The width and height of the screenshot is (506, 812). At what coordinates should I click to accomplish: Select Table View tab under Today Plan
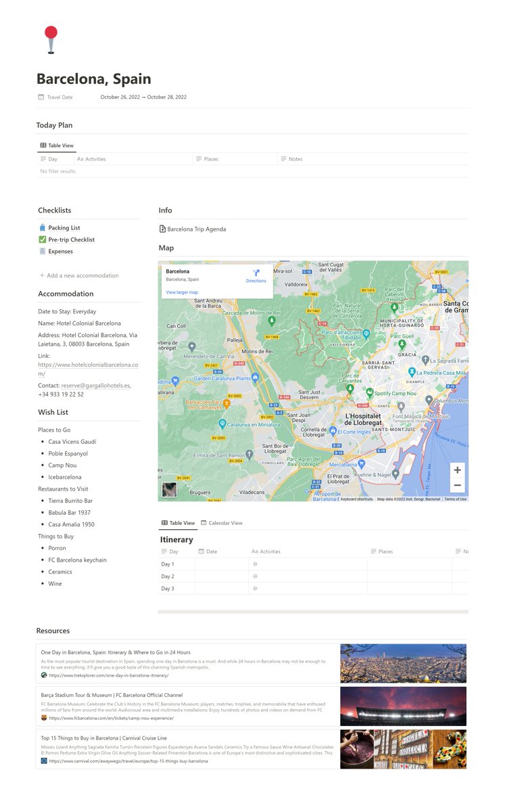point(57,145)
